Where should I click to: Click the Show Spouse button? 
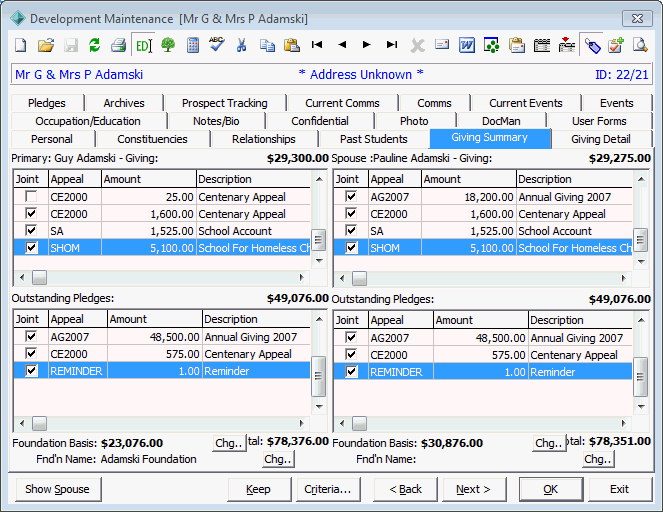58,489
